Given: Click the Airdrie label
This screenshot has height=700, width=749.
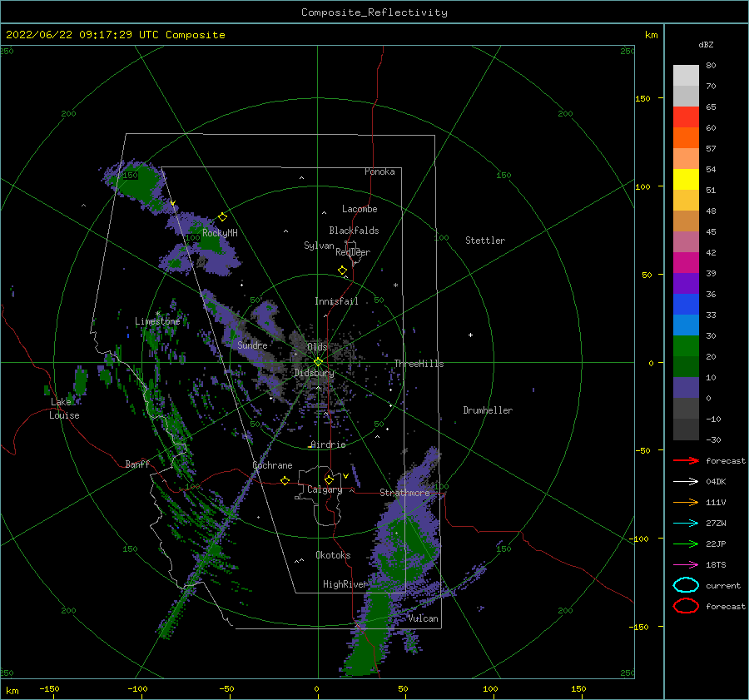Looking at the screenshot, I should pos(328,444).
